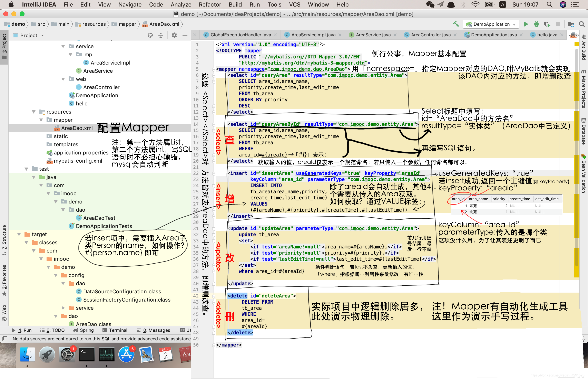Show hidden editor tabs dropdown
This screenshot has height=379, width=588.
click(x=573, y=35)
